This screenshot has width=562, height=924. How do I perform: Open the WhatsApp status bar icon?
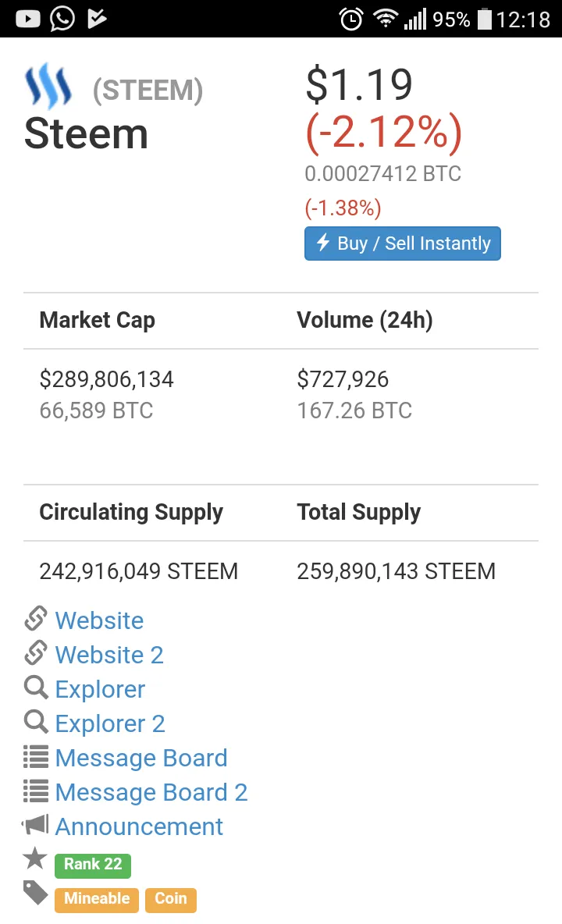(62, 19)
